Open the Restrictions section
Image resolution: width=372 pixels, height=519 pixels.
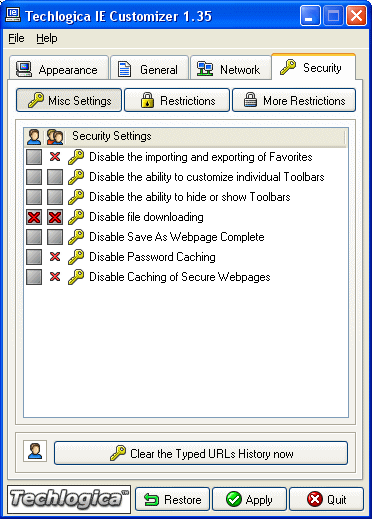click(177, 100)
